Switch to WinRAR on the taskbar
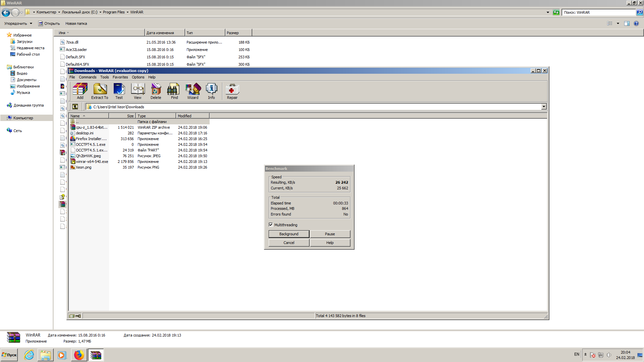Screen dimensions: 644x362 (96, 355)
